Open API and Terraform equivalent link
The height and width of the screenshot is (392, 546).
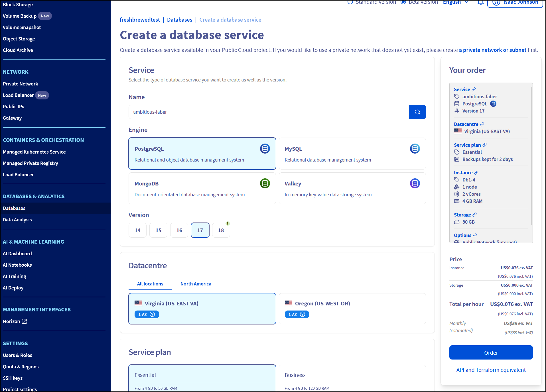(x=491, y=370)
